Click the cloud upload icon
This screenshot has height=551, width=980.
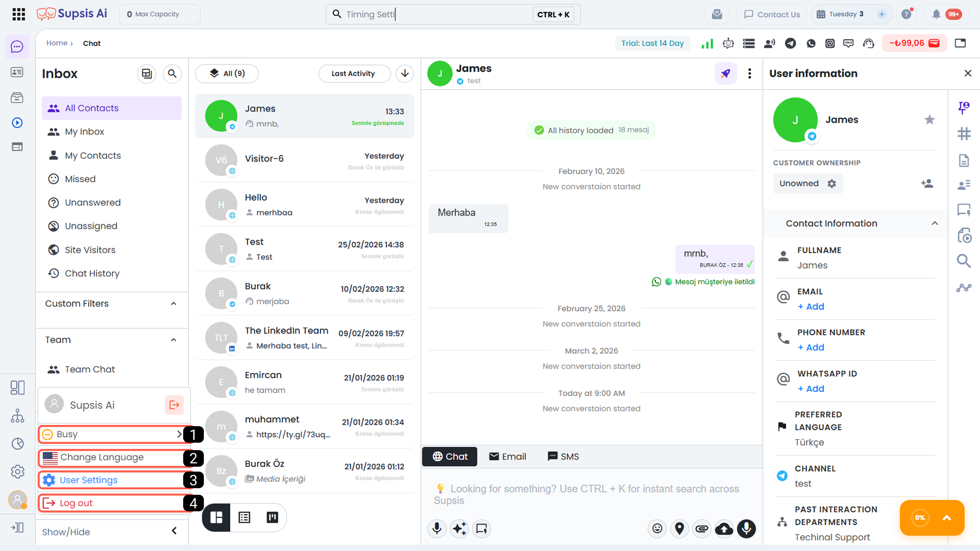tap(724, 528)
